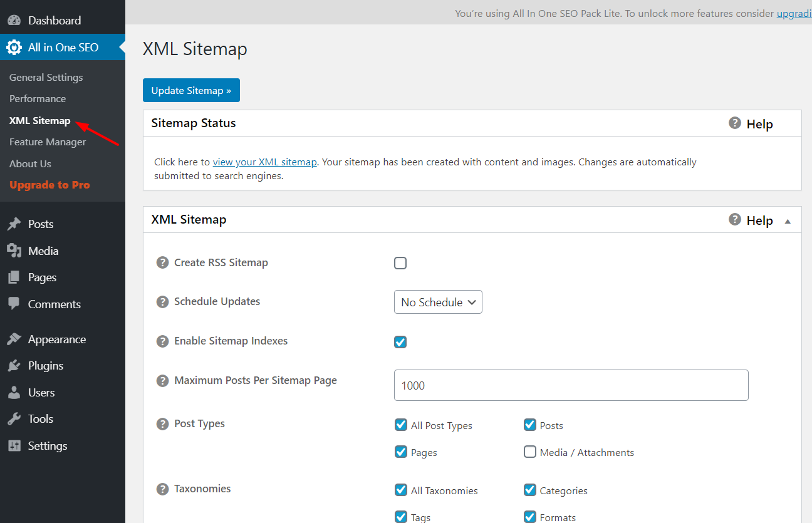This screenshot has width=812, height=523.
Task: Click question icon beside Post Types
Action: pos(162,424)
